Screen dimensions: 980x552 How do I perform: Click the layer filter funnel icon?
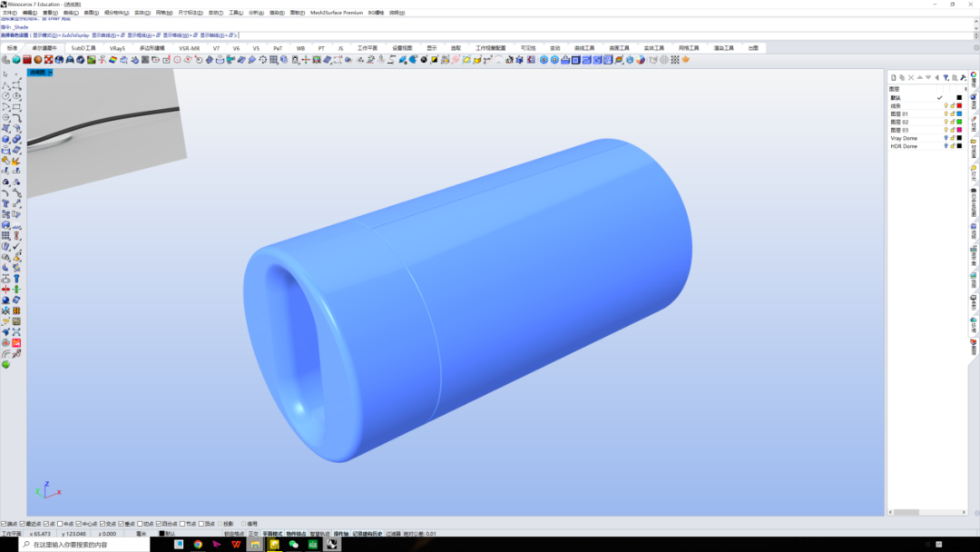(946, 77)
